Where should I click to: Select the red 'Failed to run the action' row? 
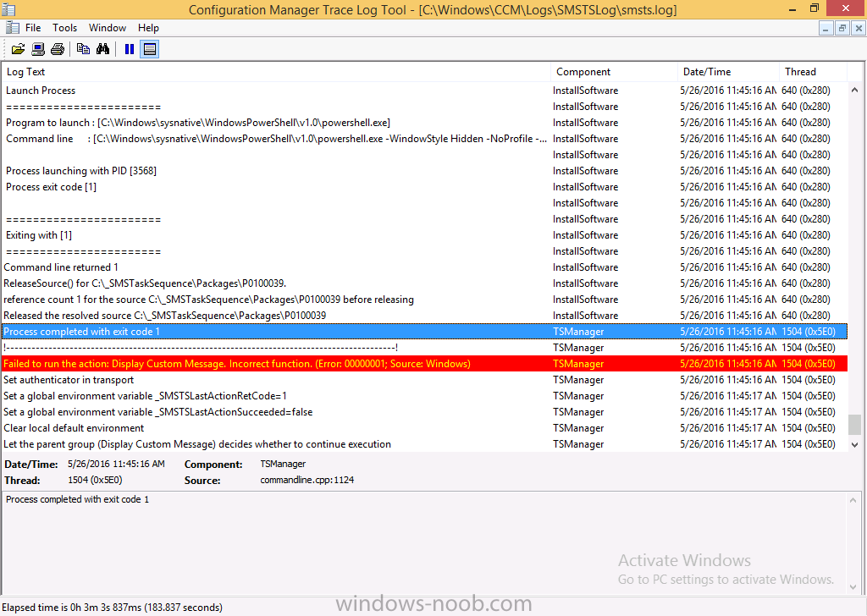pos(425,364)
